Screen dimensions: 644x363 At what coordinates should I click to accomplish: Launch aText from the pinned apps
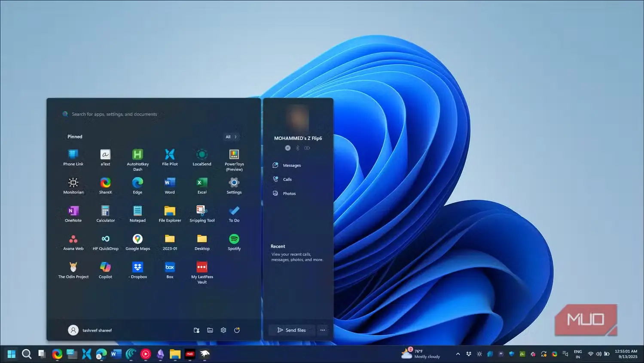(105, 157)
